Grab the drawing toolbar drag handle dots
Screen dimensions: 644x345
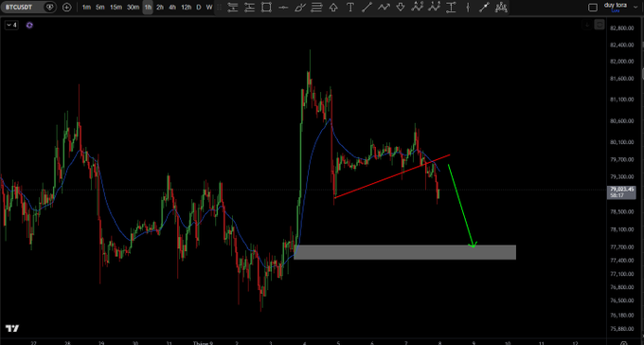tap(220, 7)
